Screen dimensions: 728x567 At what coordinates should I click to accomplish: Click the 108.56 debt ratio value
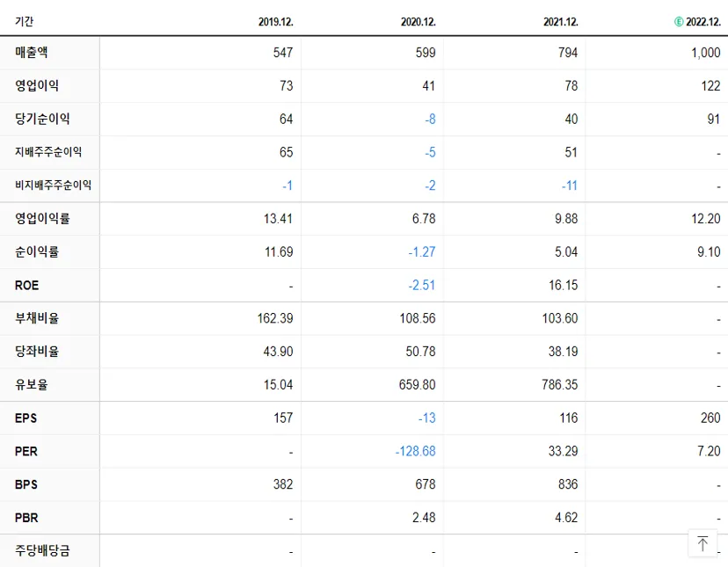coord(418,318)
